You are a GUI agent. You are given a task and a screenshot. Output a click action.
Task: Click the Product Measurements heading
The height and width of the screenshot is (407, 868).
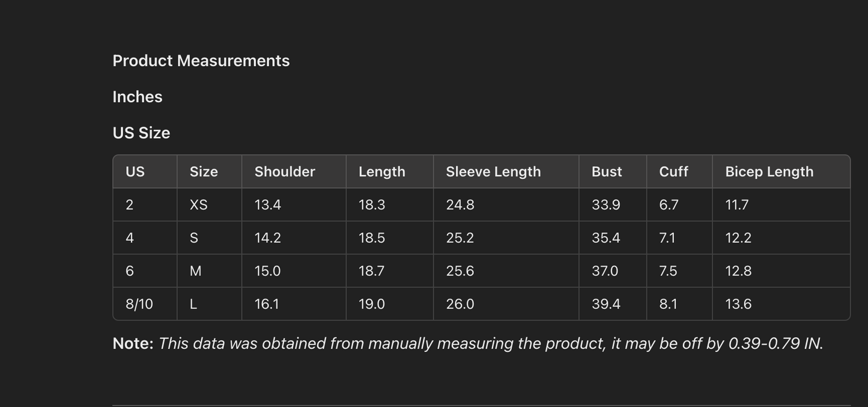tap(201, 61)
